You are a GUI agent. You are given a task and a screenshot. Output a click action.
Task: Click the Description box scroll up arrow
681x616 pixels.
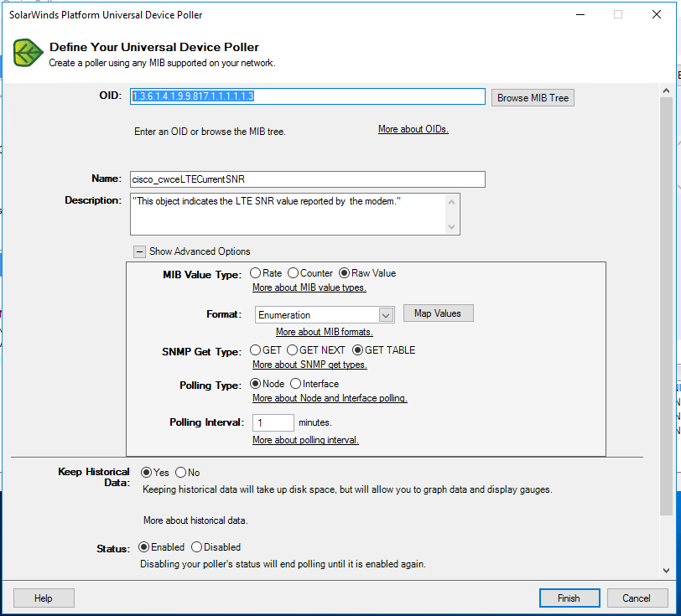tap(452, 202)
